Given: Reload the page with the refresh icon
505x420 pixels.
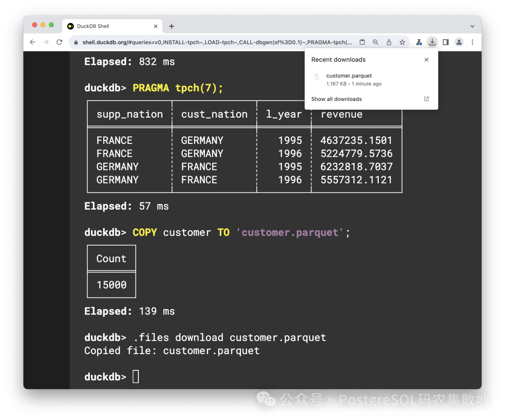Looking at the screenshot, I should click(59, 42).
